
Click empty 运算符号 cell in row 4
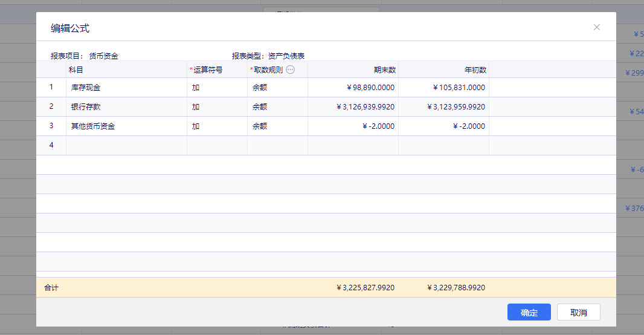click(x=217, y=146)
